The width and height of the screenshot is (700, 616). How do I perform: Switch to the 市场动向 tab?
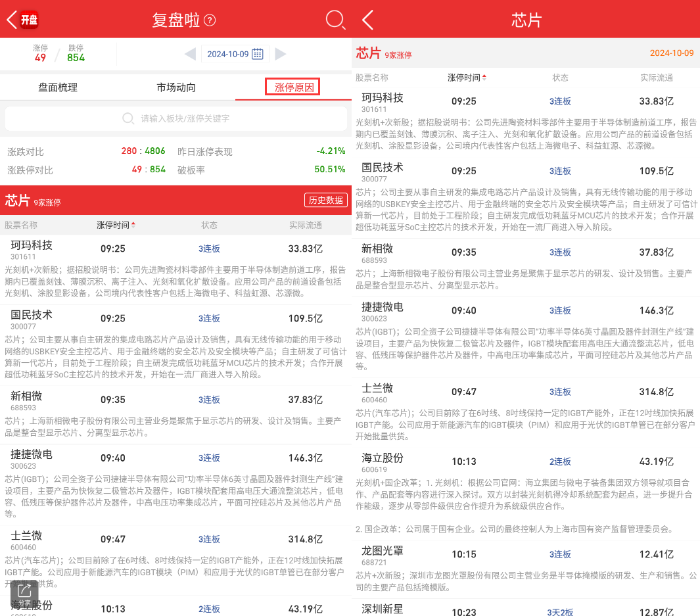[x=176, y=87]
